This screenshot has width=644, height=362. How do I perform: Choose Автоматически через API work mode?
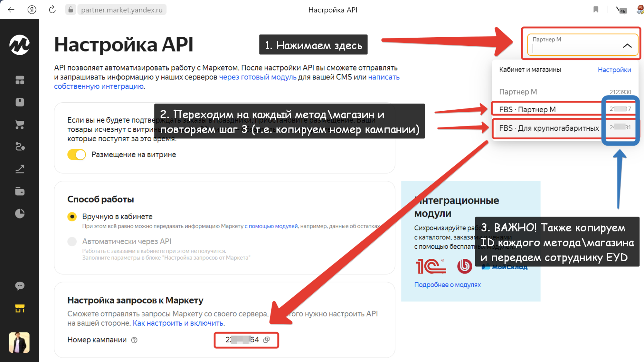point(72,241)
